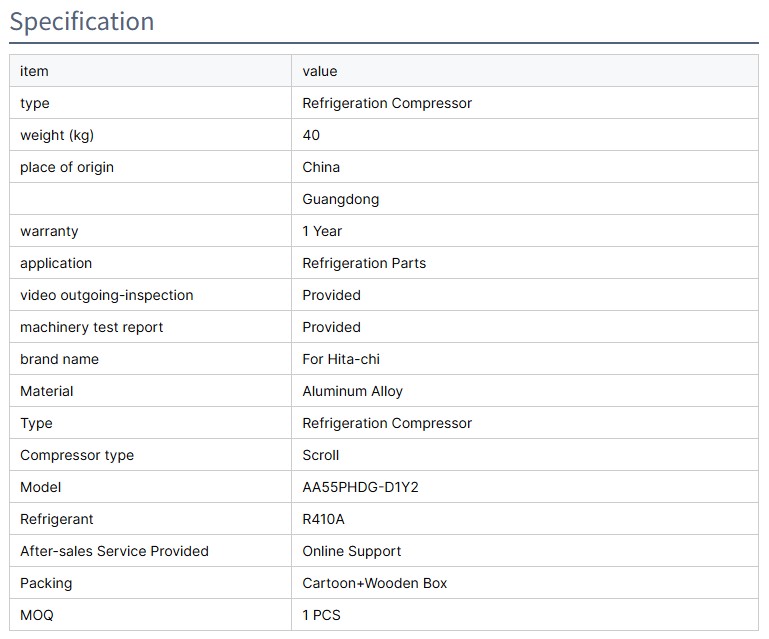Click the 'For Hita-chi' brand value

pos(341,359)
